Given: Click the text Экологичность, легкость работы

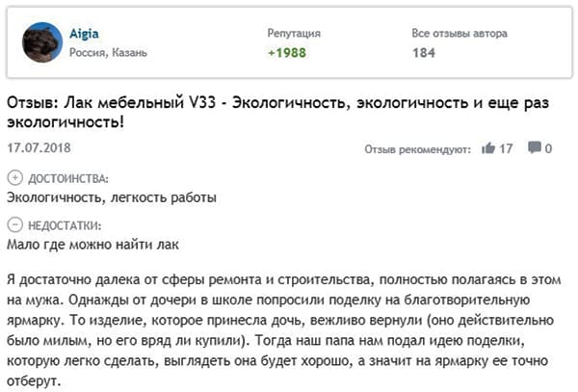Looking at the screenshot, I should pyautogui.click(x=111, y=198).
